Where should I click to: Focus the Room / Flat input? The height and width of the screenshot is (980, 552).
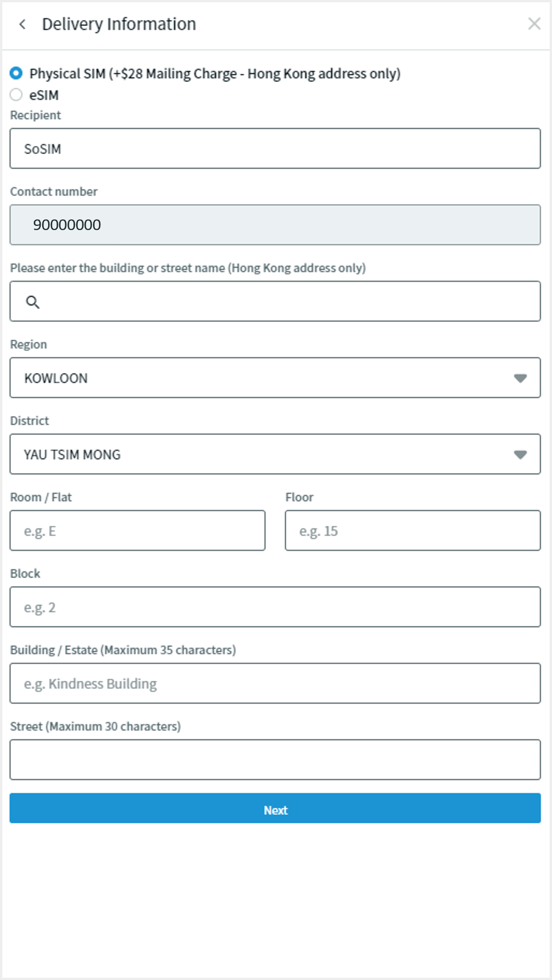137,531
